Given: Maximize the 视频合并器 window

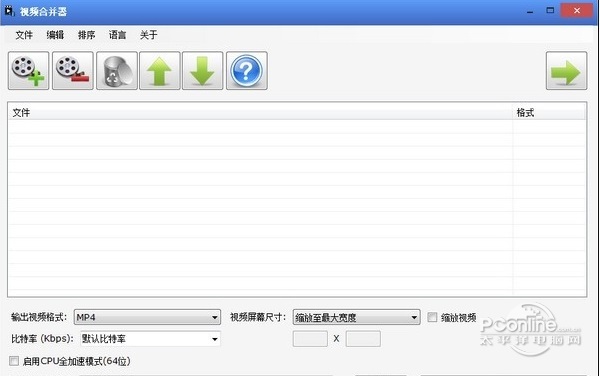Looking at the screenshot, I should 550,11.
